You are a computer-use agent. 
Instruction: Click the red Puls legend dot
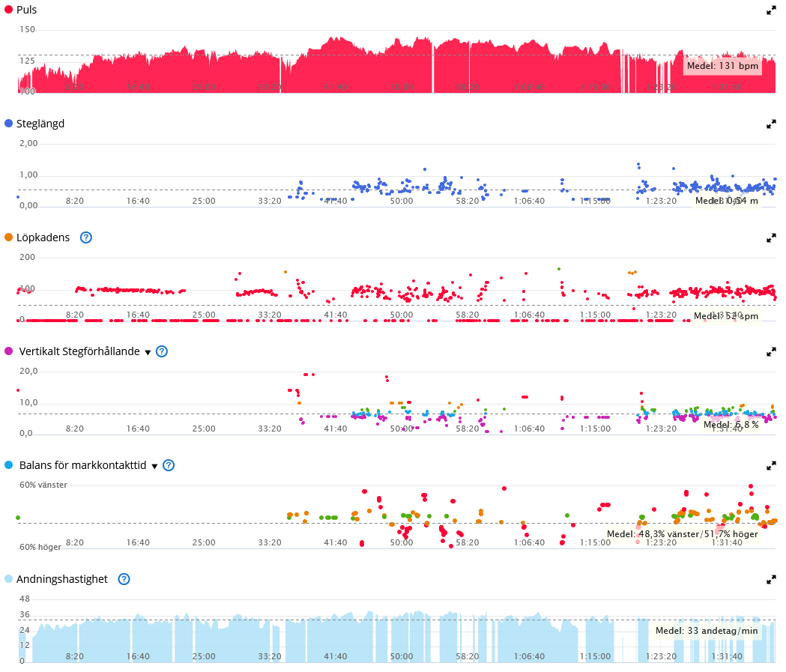point(8,10)
